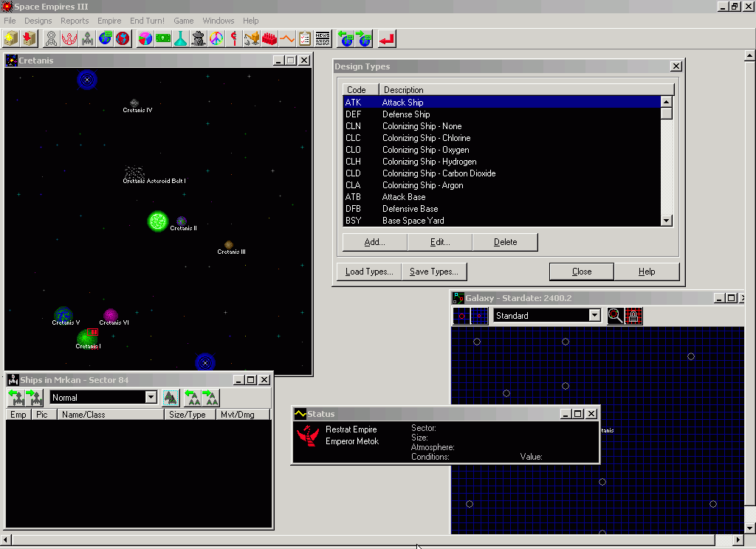This screenshot has height=549, width=756.
Task: Click the spy figure toolbar icon
Action: tap(199, 38)
